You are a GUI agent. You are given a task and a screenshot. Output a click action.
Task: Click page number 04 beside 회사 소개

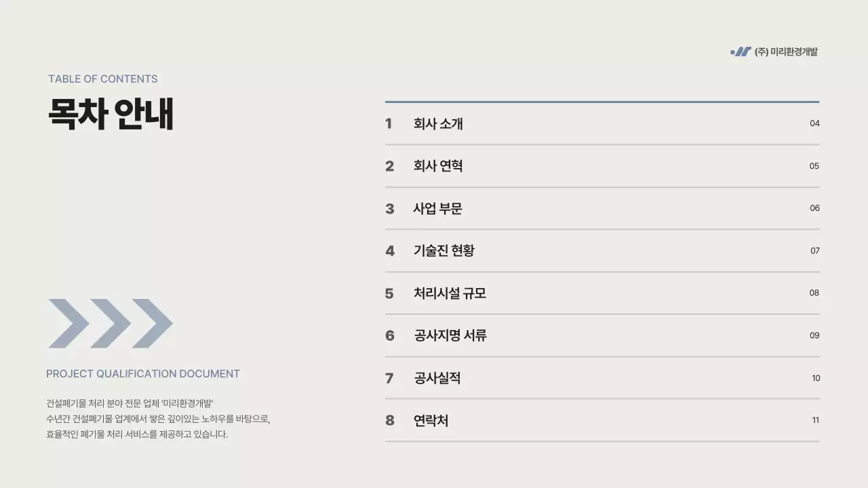point(814,123)
